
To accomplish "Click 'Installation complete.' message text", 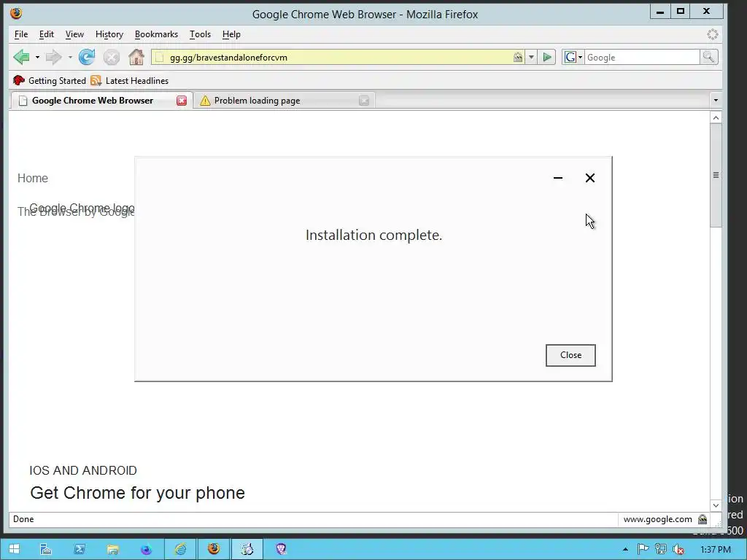I will [374, 235].
